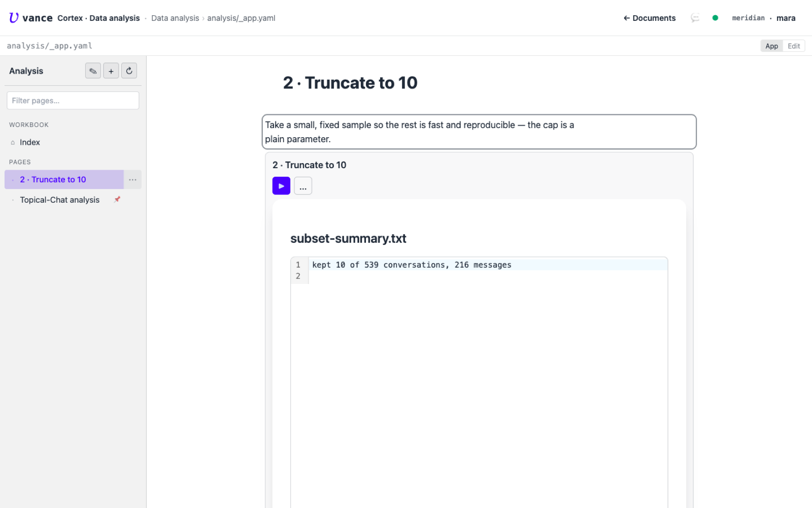Switch to App view mode
The width and height of the screenshot is (812, 508).
pos(771,46)
